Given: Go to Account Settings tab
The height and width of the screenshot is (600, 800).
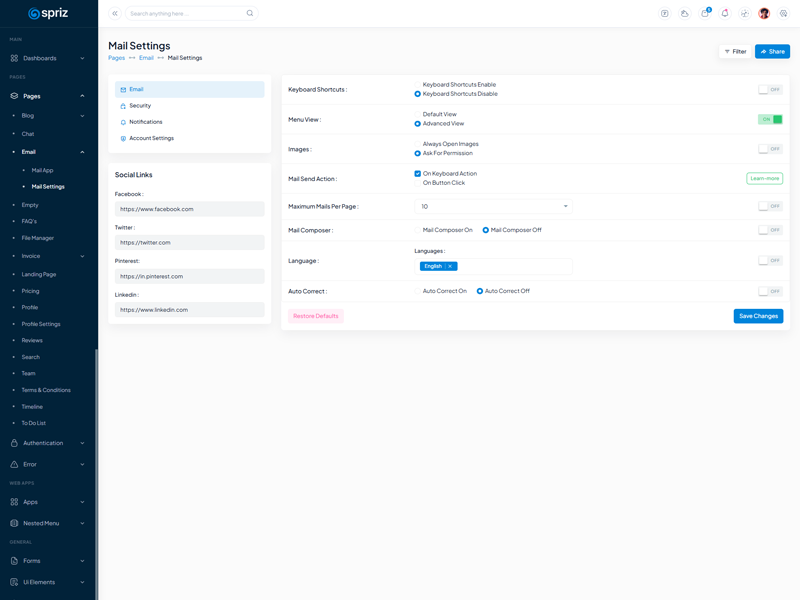Looking at the screenshot, I should 151,139.
